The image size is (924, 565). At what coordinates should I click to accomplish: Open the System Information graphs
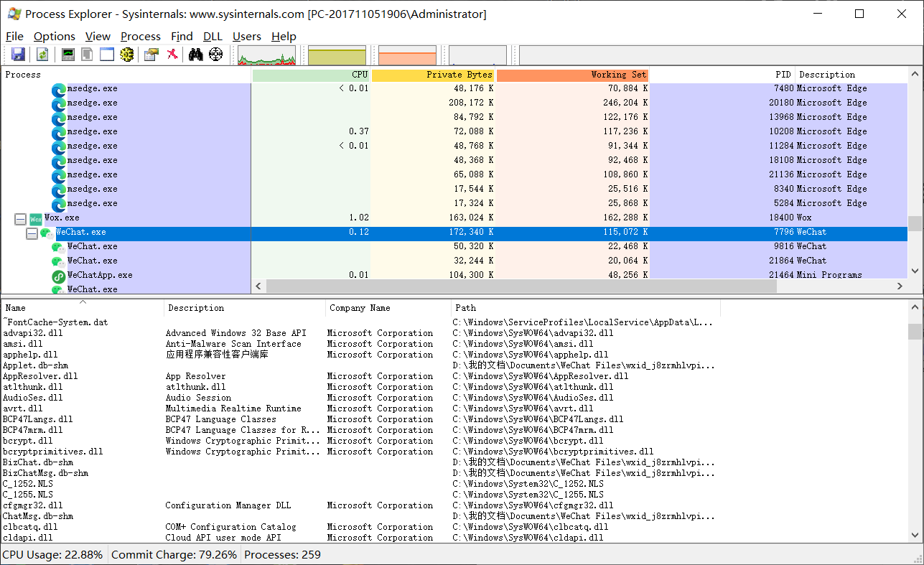67,54
